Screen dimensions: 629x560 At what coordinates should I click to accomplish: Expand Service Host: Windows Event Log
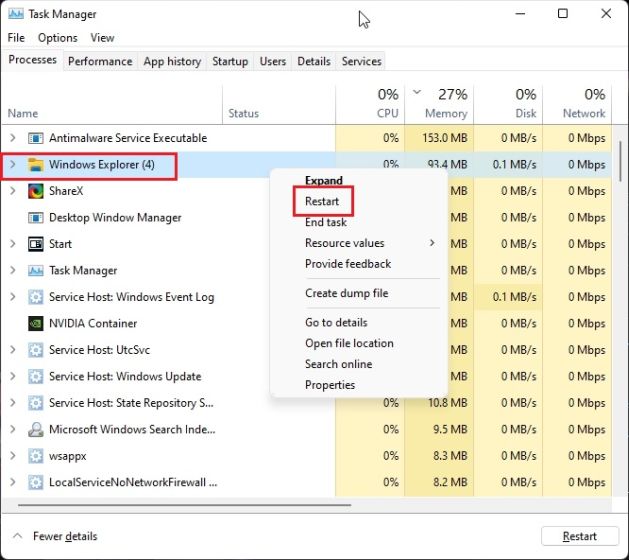(x=13, y=297)
